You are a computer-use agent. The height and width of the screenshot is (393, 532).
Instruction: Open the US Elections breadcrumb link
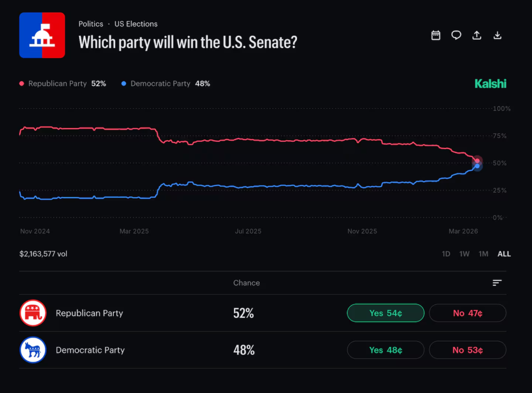[x=136, y=24]
